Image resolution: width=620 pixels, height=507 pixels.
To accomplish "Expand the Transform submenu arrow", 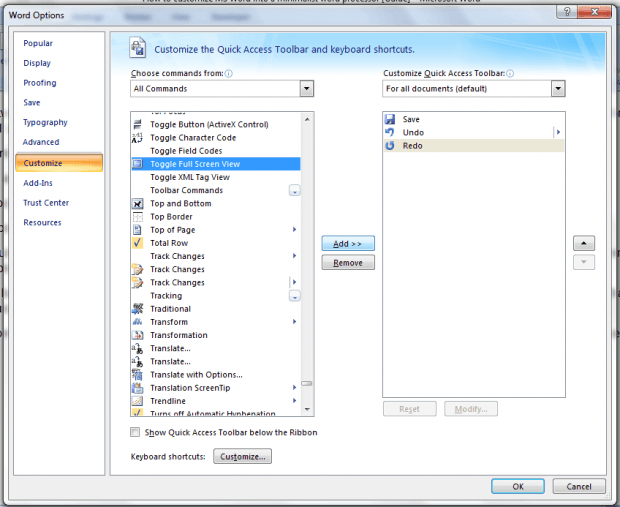I will coord(295,322).
